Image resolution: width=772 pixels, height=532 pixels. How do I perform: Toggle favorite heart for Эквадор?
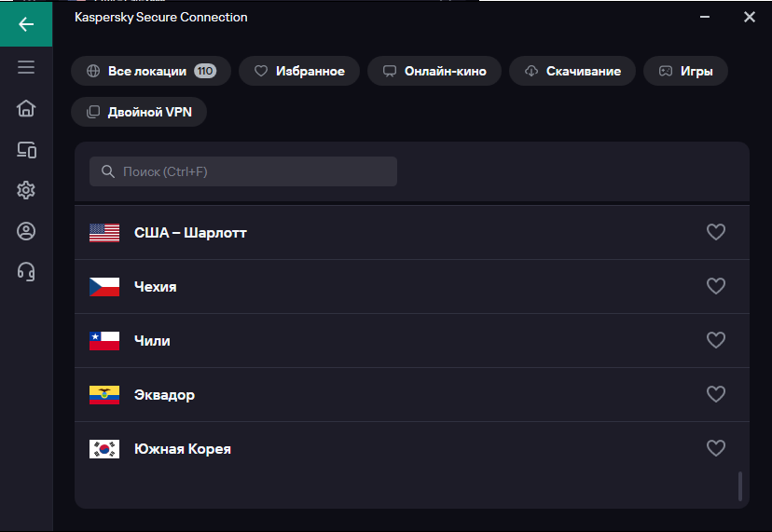coord(716,394)
